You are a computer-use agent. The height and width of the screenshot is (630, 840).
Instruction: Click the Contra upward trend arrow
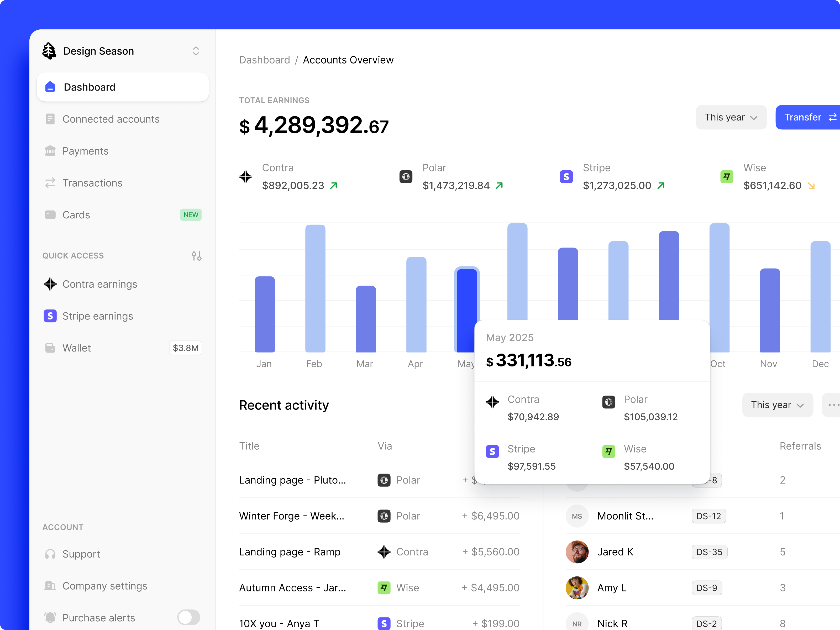point(334,186)
